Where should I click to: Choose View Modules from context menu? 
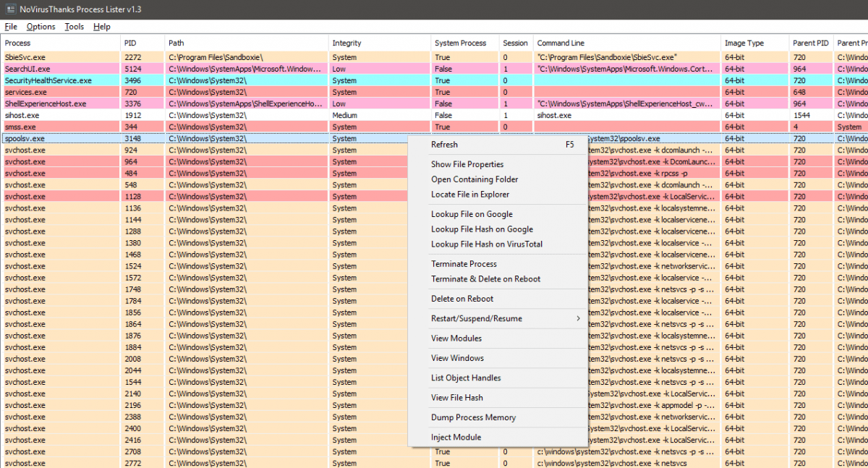click(456, 339)
